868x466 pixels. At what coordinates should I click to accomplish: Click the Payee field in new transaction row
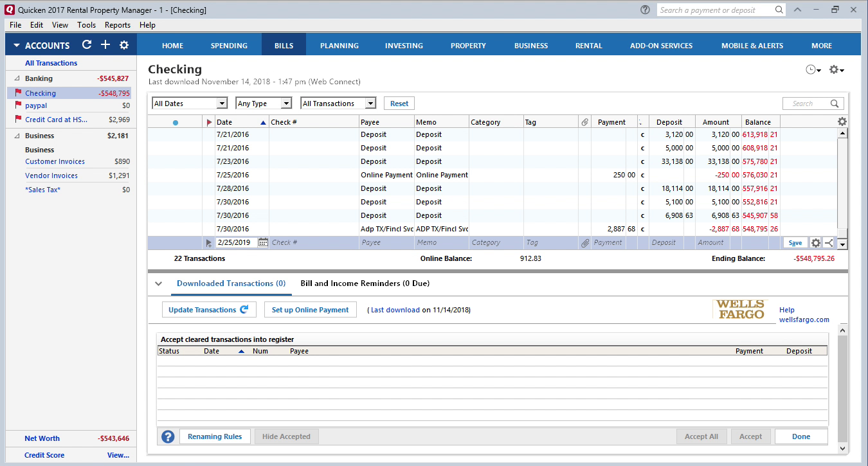(386, 243)
